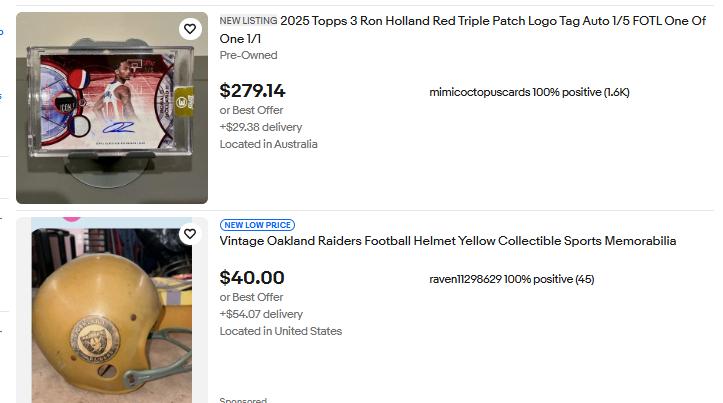This screenshot has width=723, height=403.
Task: Add Ron Holland card to watchlist via heart
Action: pos(190,30)
